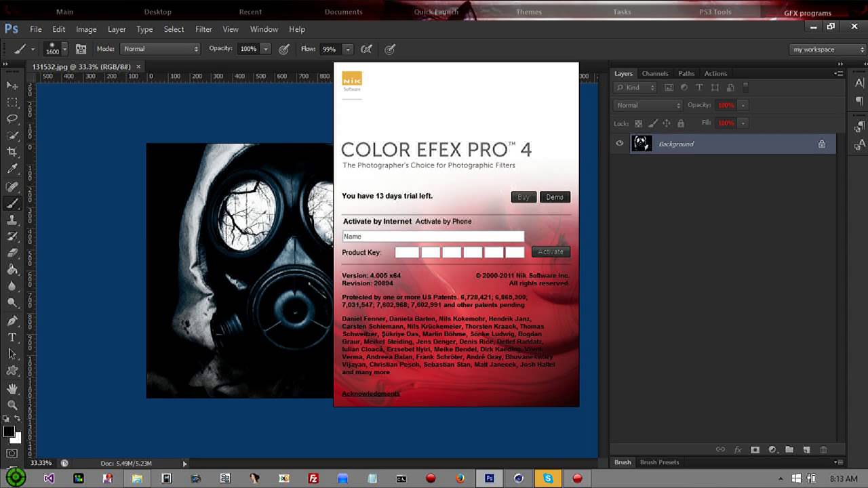Expand the brush Opacity slider arrow

click(x=266, y=49)
